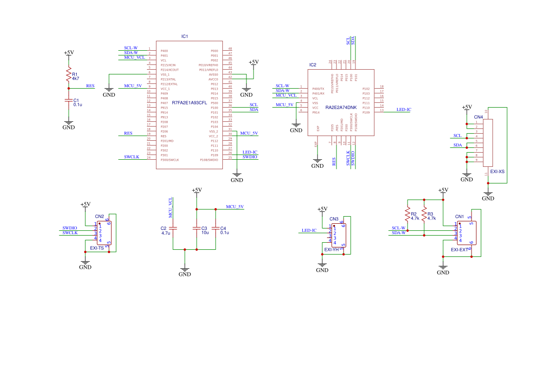Select SWCLK net label at IC1 pin 24
The image size is (554, 392).
131,157
